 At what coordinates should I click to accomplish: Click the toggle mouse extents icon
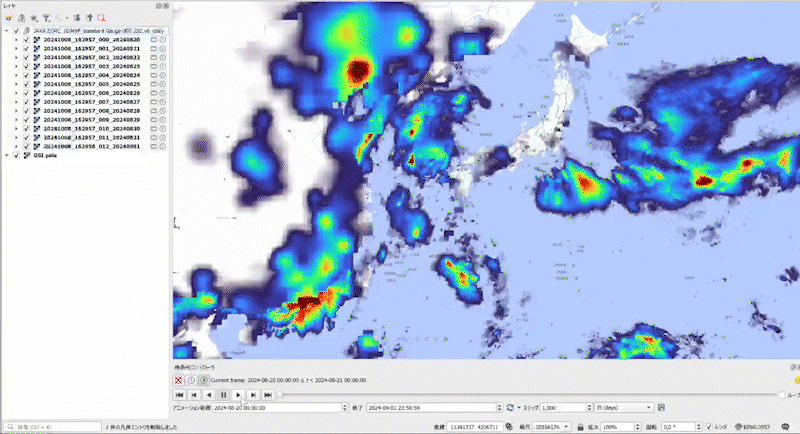point(509,426)
